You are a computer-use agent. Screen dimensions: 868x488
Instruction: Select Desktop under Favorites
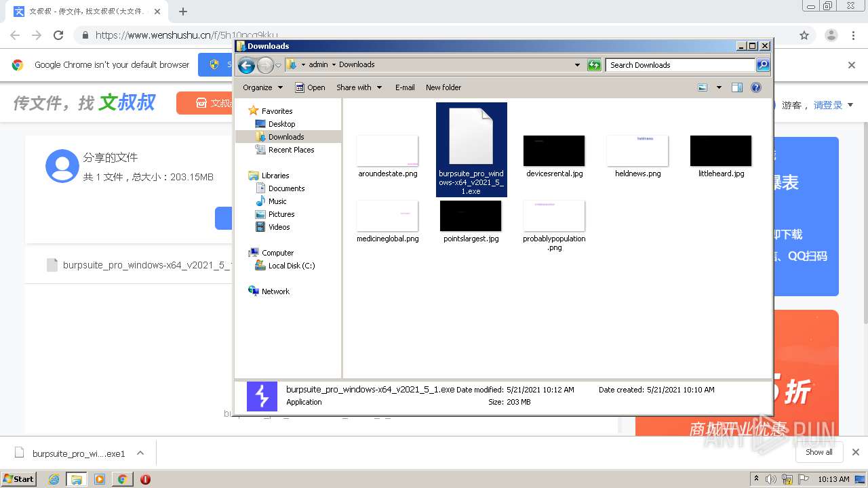(281, 124)
